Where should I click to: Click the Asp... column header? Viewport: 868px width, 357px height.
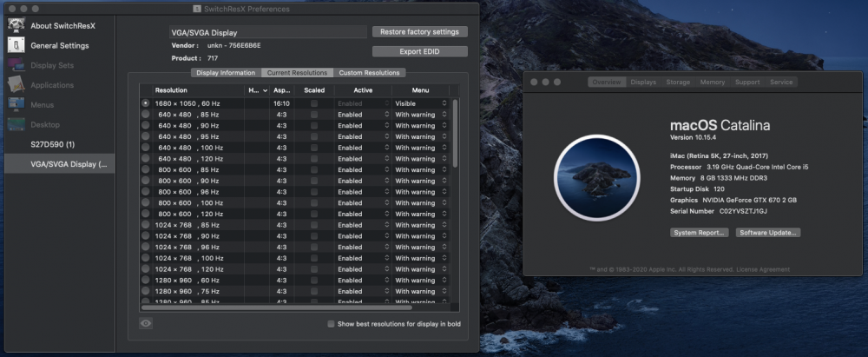281,89
